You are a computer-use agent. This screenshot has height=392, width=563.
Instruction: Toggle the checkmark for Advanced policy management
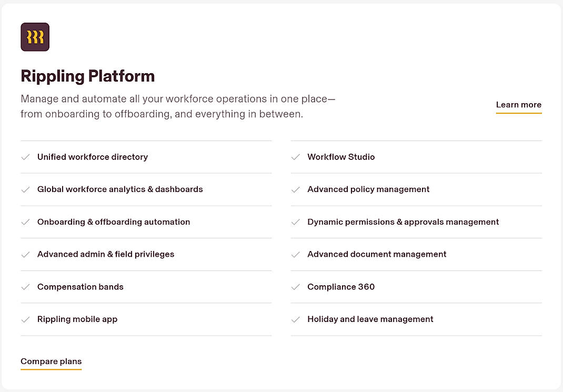click(296, 189)
